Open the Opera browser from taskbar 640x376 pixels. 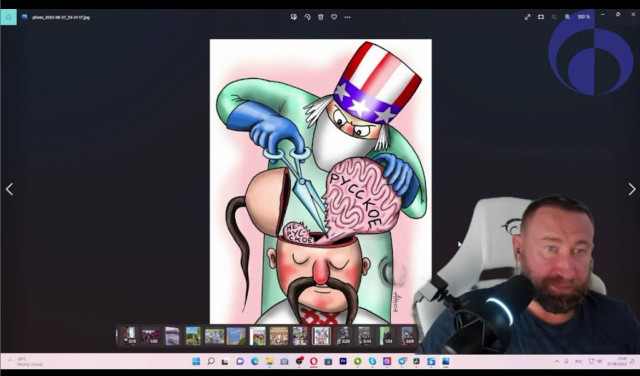coord(313,361)
